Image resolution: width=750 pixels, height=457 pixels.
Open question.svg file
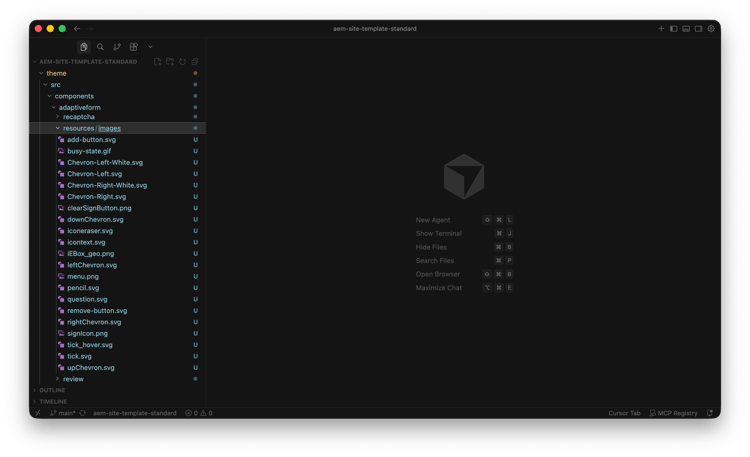click(87, 300)
